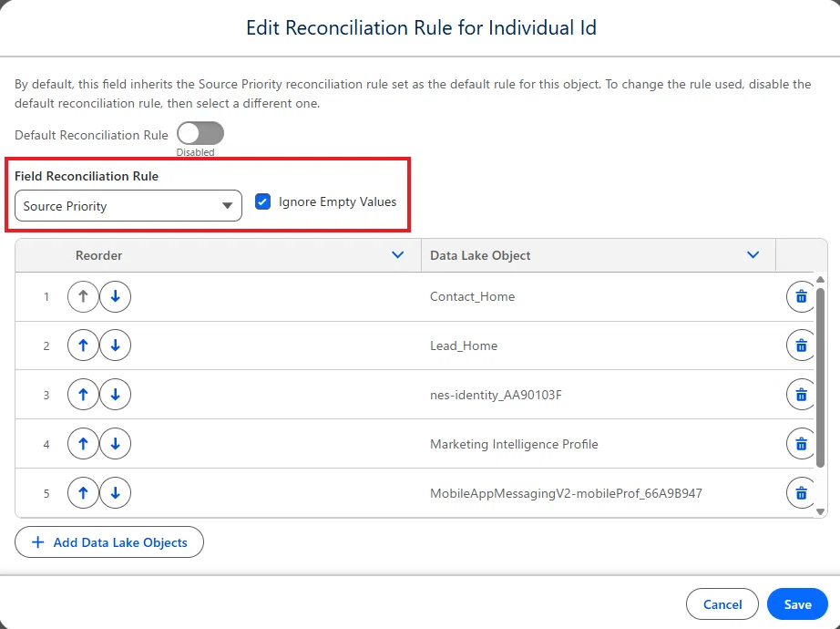Remove Marketing Intelligence Profile with trash icon
Screen dimensions: 840x629
point(801,444)
